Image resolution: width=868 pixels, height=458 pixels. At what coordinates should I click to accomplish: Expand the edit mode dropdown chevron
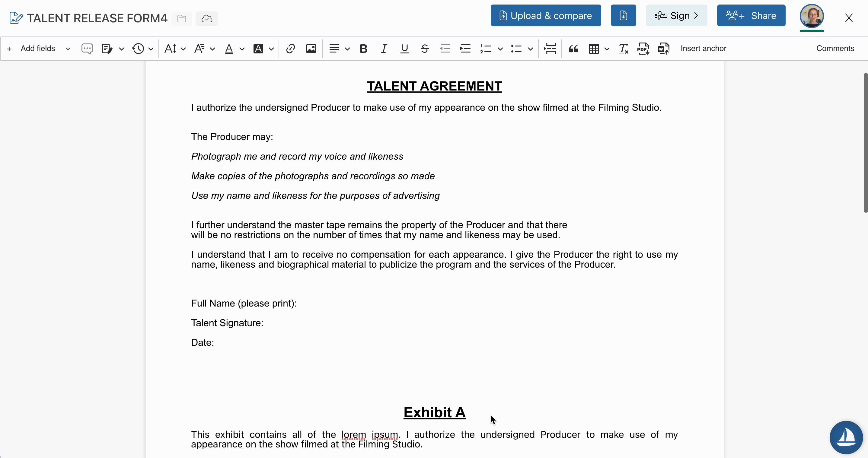point(122,49)
